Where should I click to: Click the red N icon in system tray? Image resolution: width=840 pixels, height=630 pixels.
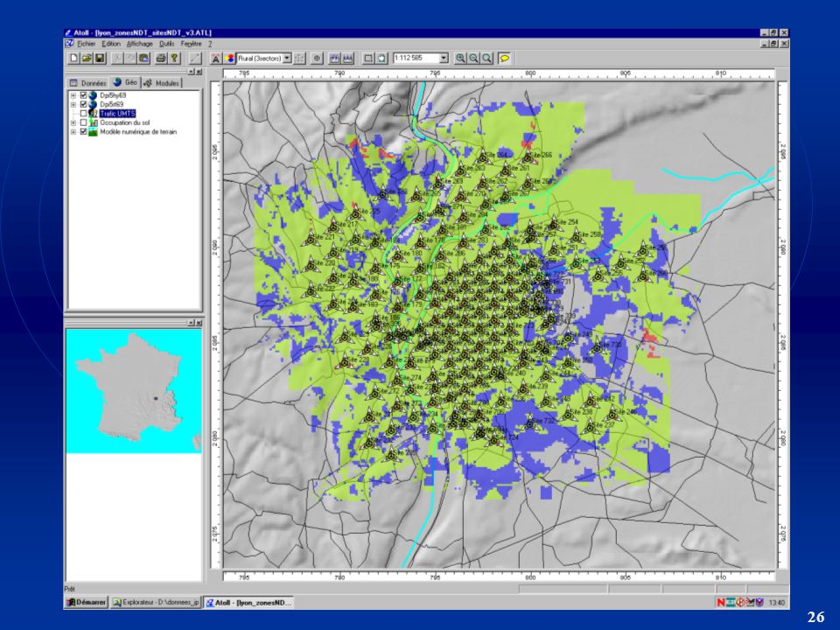tap(721, 603)
